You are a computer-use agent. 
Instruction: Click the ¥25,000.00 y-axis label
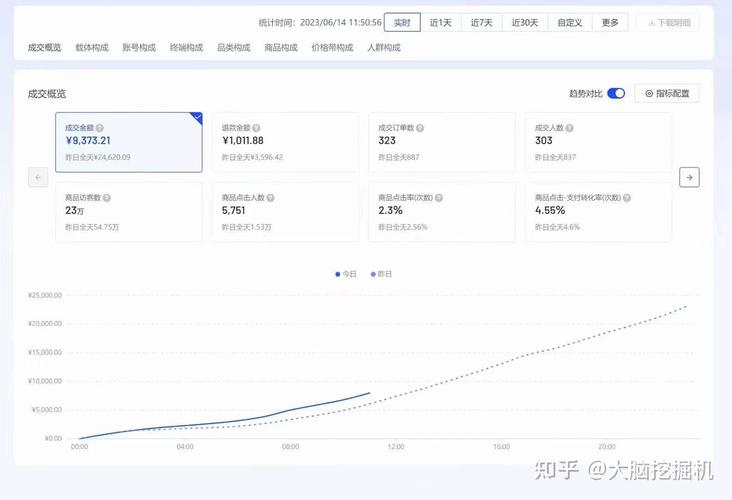pos(45,295)
